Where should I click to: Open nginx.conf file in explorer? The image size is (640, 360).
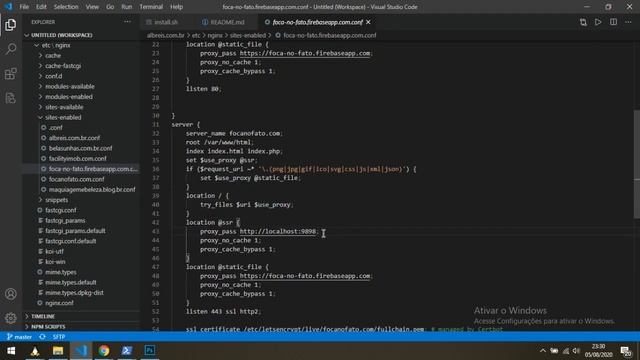[x=59, y=303]
